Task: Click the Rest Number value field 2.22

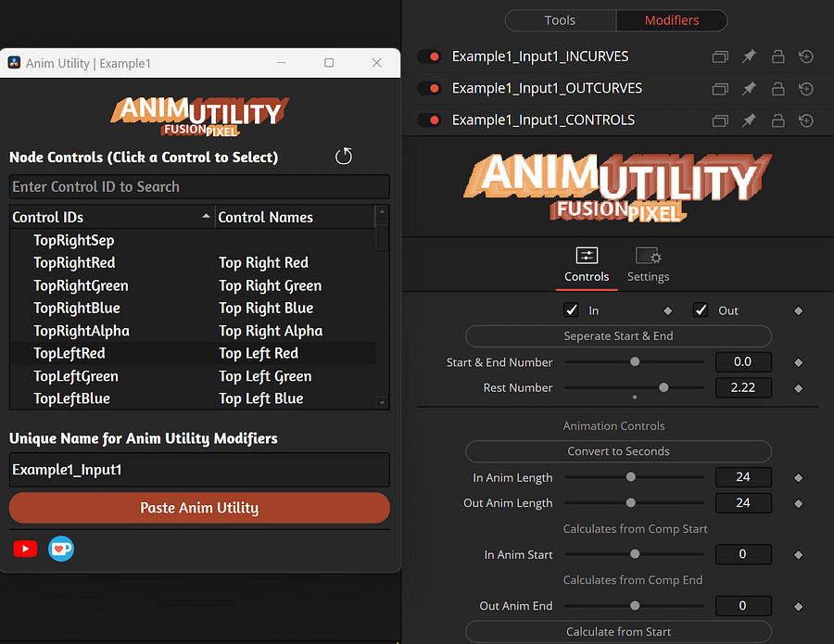Action: pos(743,387)
